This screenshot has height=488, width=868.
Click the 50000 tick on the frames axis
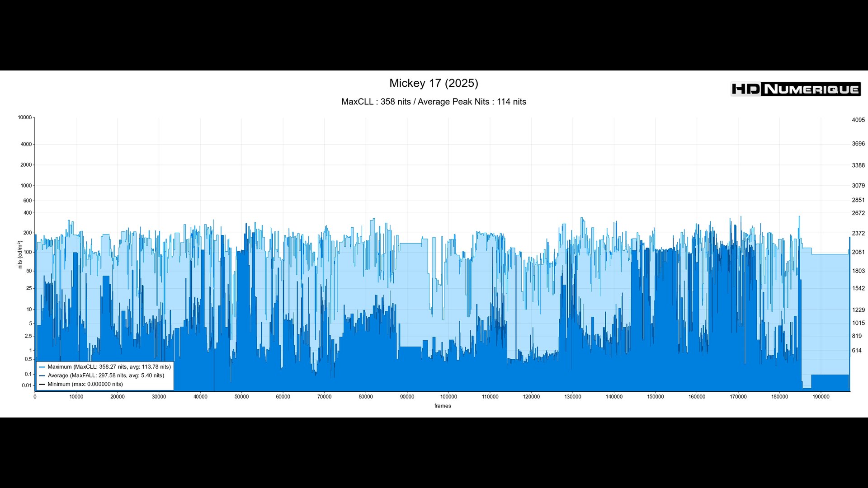click(241, 397)
